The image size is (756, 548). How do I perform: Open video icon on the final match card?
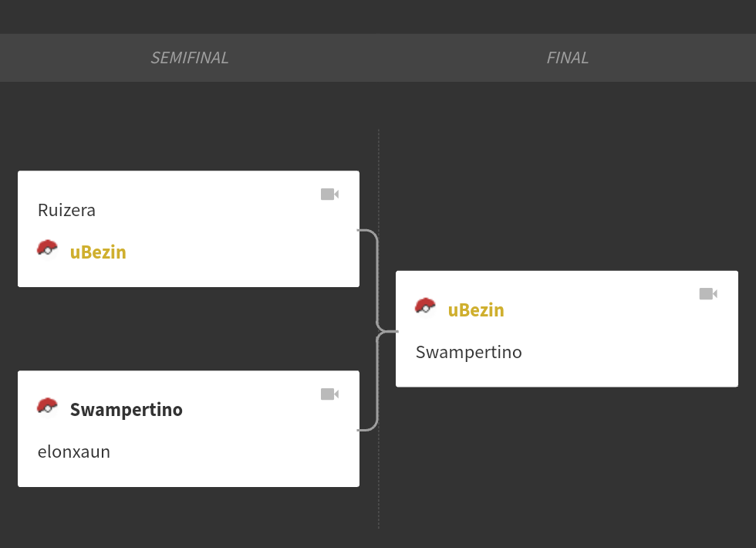708,294
